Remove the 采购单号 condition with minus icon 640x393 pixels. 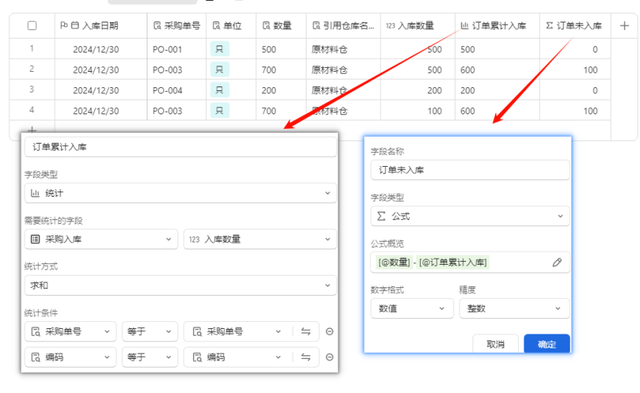tap(329, 331)
